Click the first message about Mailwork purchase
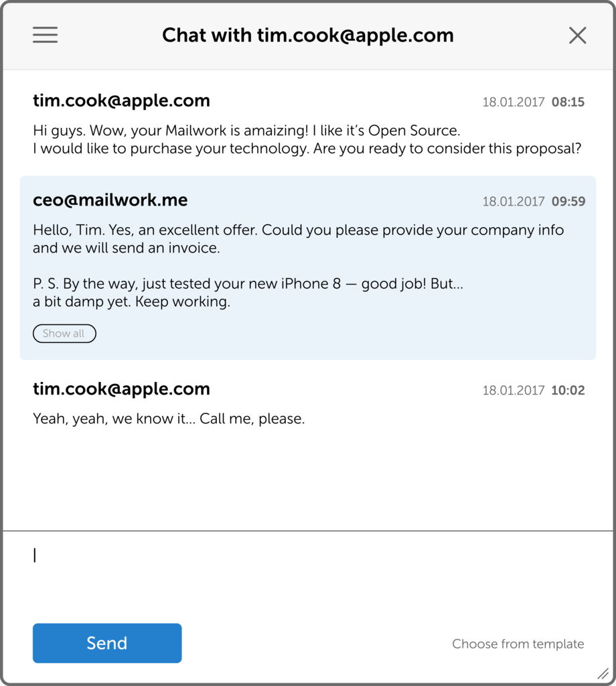Screen dimensions: 616x686 (x=307, y=139)
